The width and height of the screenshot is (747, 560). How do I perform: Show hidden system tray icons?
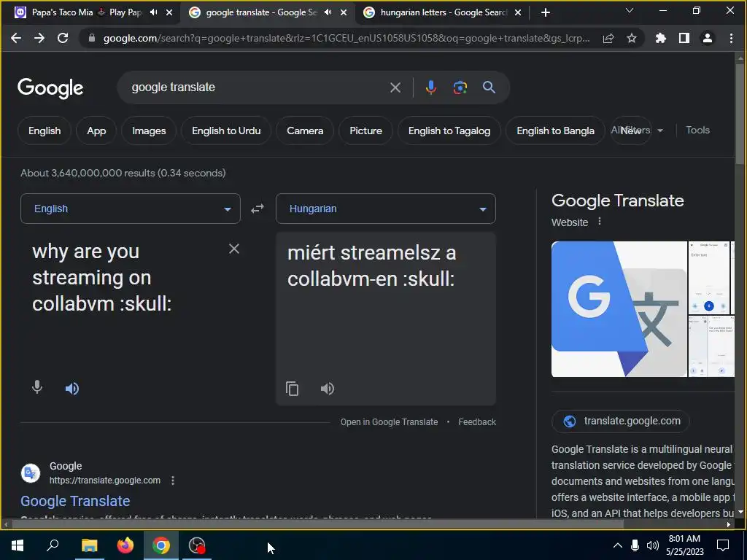(617, 545)
